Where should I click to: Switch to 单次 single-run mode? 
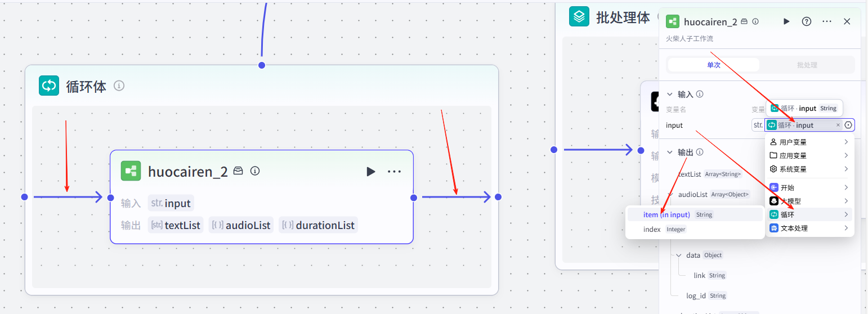coord(713,65)
